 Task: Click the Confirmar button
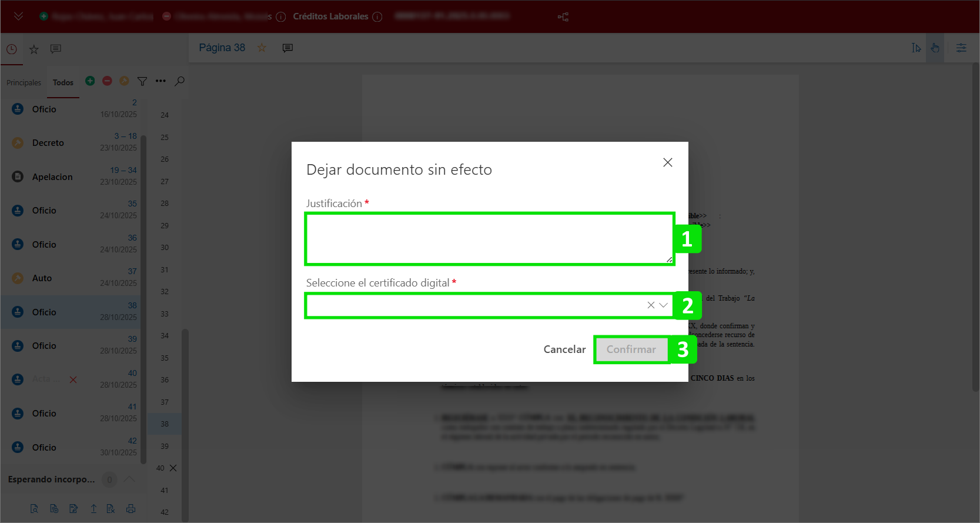pyautogui.click(x=631, y=349)
